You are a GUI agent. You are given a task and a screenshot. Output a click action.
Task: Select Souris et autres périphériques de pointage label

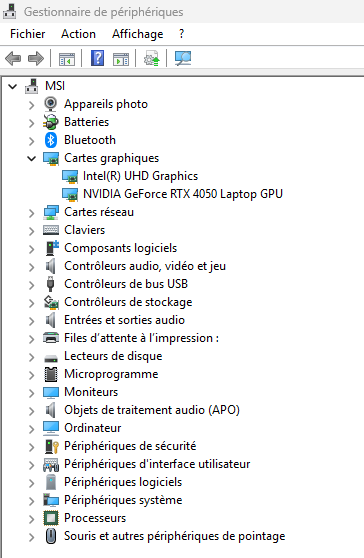[x=175, y=536]
